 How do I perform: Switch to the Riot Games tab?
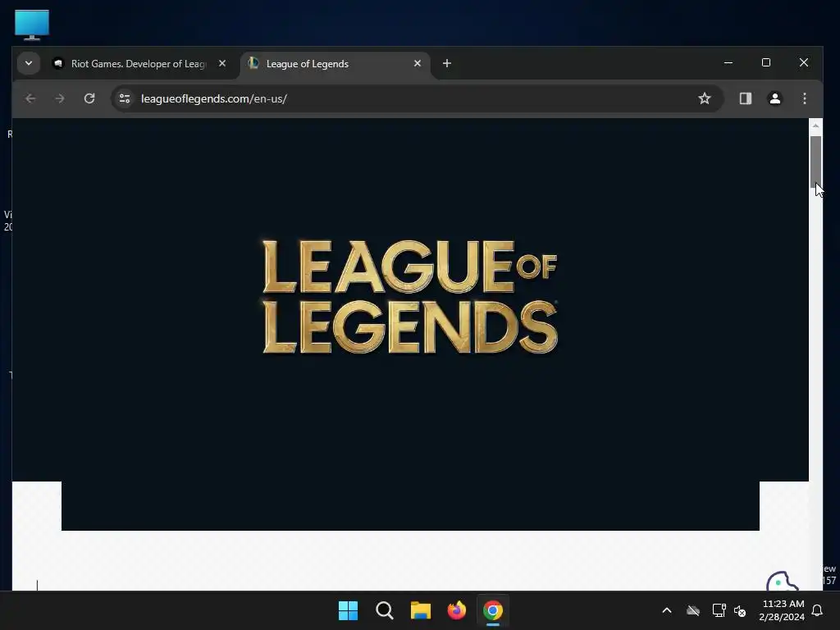[138, 64]
